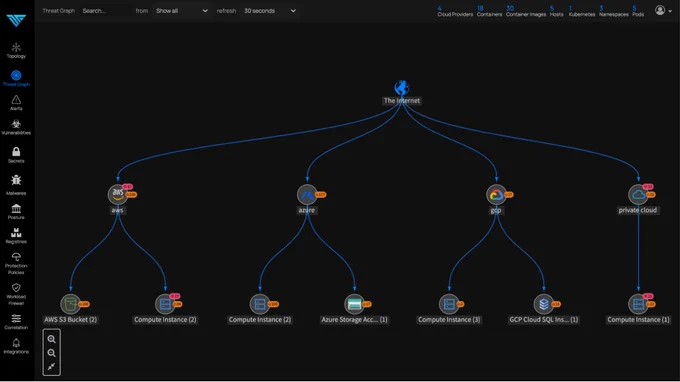Screen dimensions: 680x382
Task: Click the Threat Graph title text
Action: click(59, 11)
